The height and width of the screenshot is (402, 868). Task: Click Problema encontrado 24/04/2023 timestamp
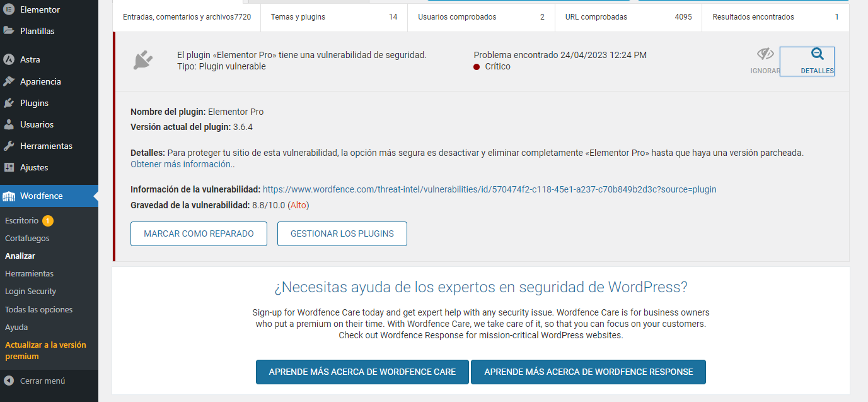click(x=560, y=55)
